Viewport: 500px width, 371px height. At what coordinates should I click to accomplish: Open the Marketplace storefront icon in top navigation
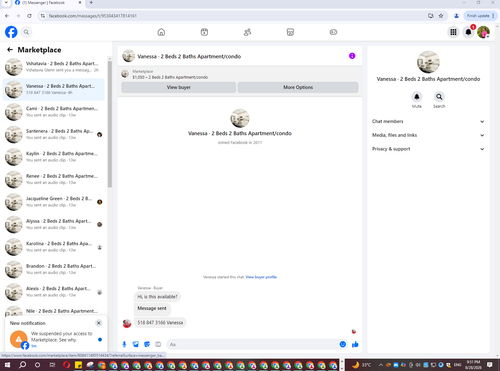click(x=290, y=32)
